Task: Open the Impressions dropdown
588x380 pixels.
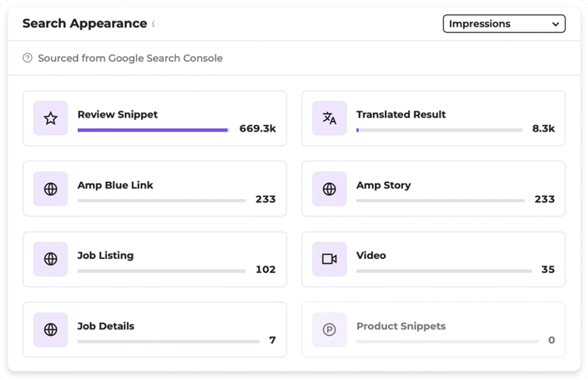Action: [x=504, y=24]
